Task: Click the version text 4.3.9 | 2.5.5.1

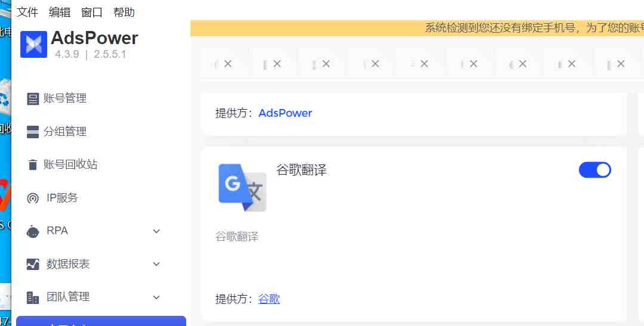Action: point(90,55)
